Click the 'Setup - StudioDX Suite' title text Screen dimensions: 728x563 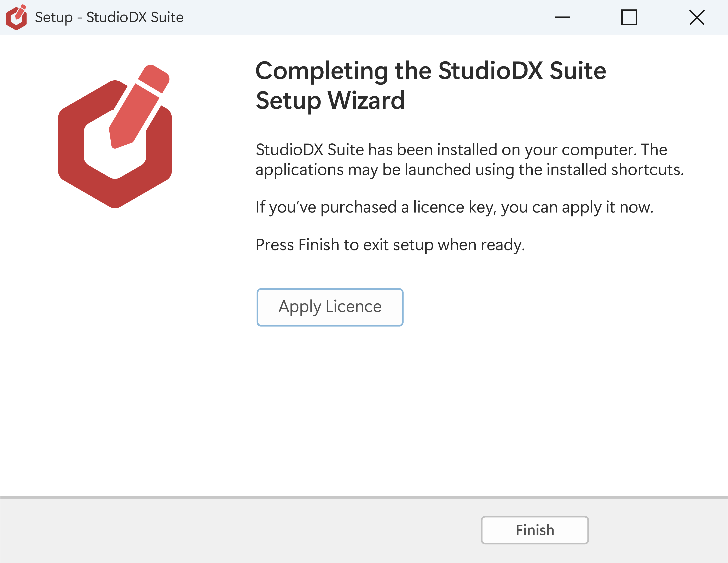[109, 17]
